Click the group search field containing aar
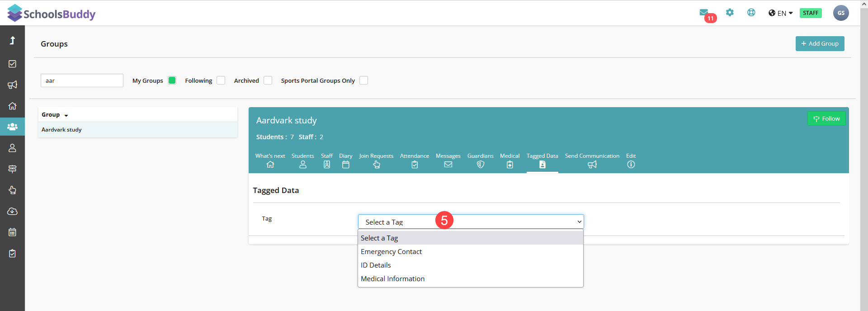The image size is (868, 311). tap(82, 80)
